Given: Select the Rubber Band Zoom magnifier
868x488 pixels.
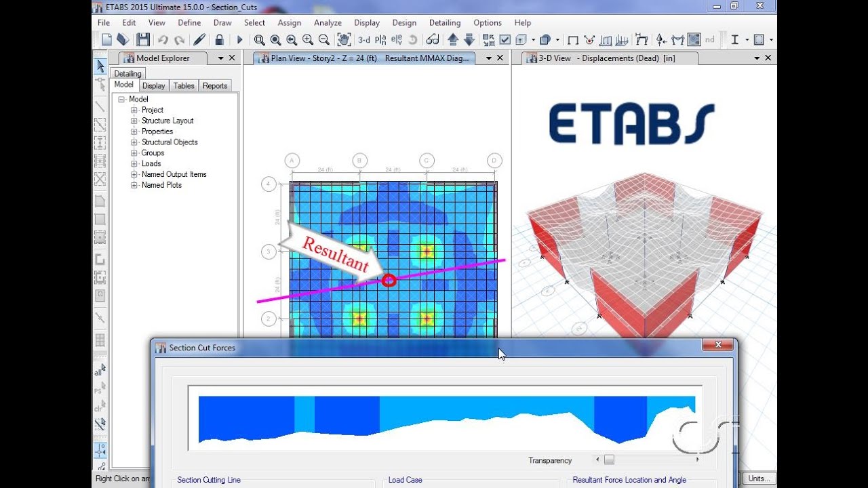Looking at the screenshot, I should point(259,40).
